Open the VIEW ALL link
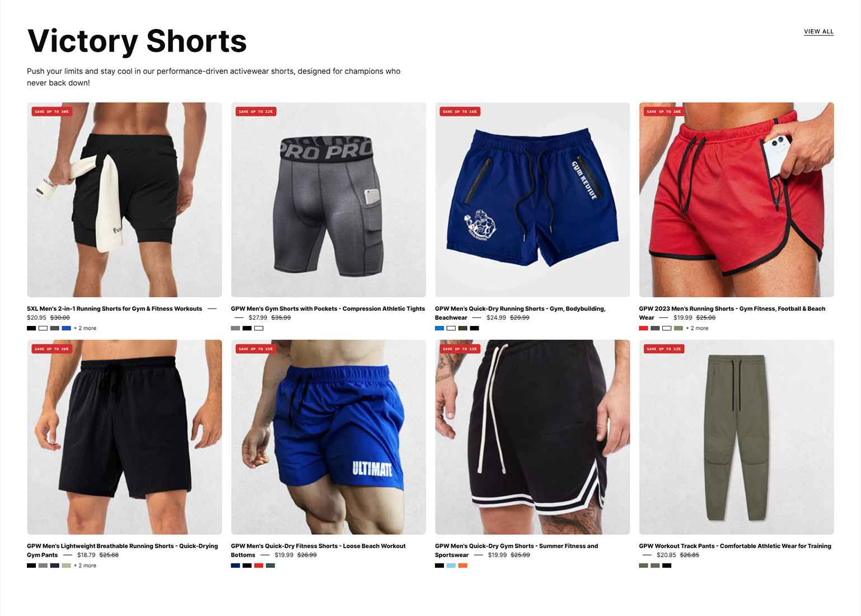 pos(818,31)
